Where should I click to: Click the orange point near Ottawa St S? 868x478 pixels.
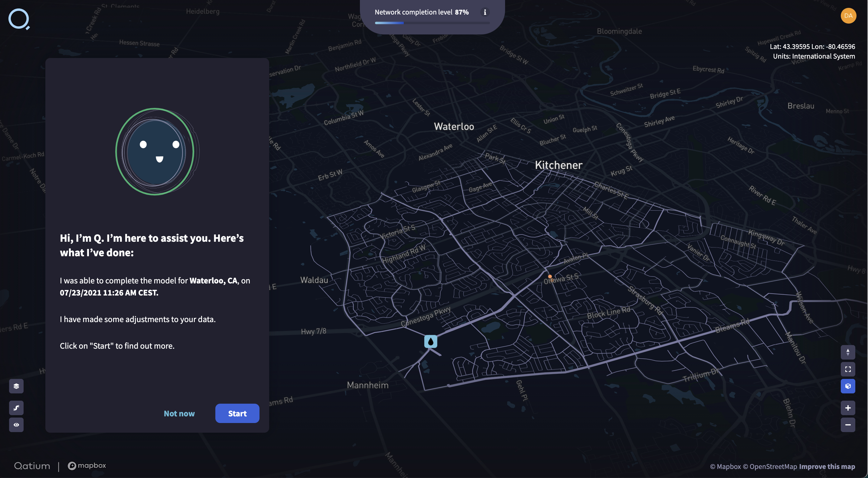pyautogui.click(x=550, y=276)
